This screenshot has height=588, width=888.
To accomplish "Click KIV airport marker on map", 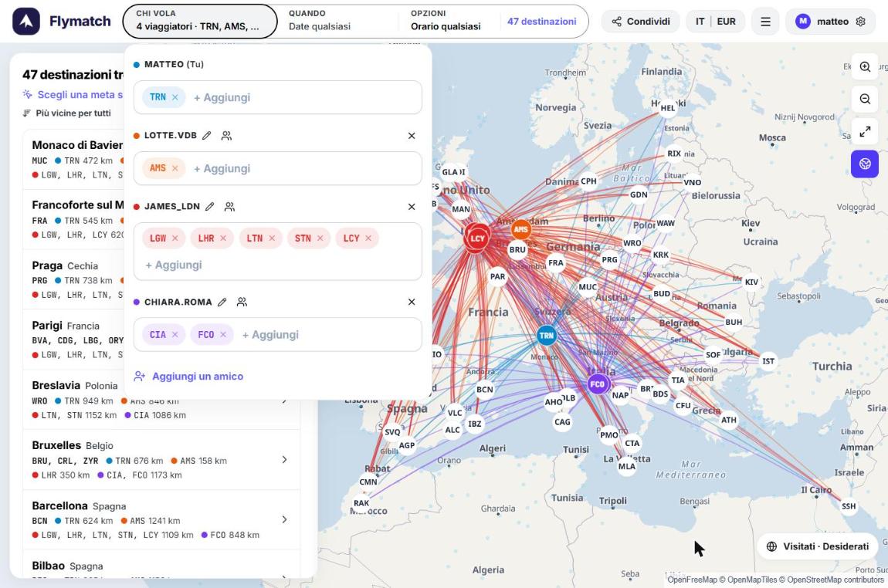I will (x=751, y=282).
